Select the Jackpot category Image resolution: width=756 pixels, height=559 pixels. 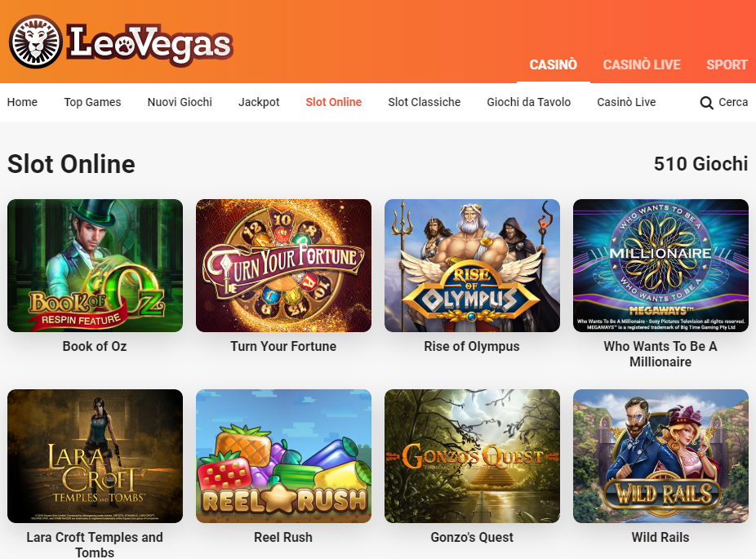pos(259,102)
